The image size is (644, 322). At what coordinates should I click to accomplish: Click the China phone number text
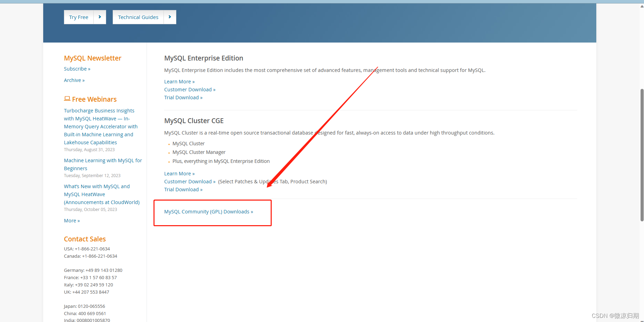point(85,313)
